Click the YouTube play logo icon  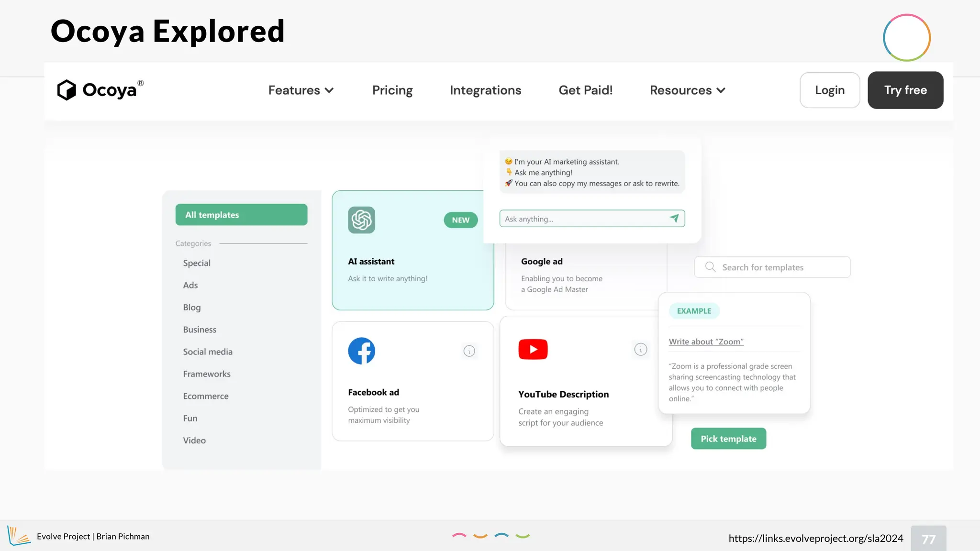pos(533,349)
